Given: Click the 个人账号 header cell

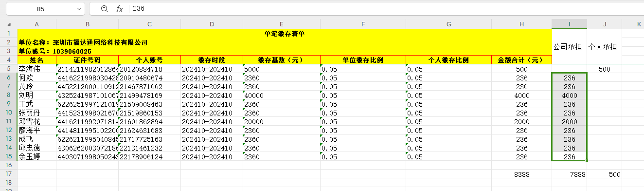Looking at the screenshot, I should (149, 60).
